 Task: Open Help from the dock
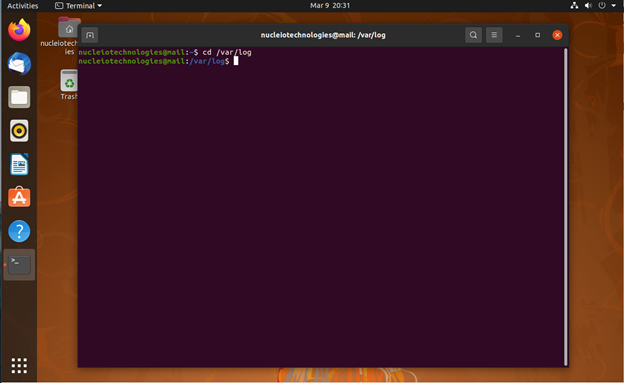[x=19, y=231]
